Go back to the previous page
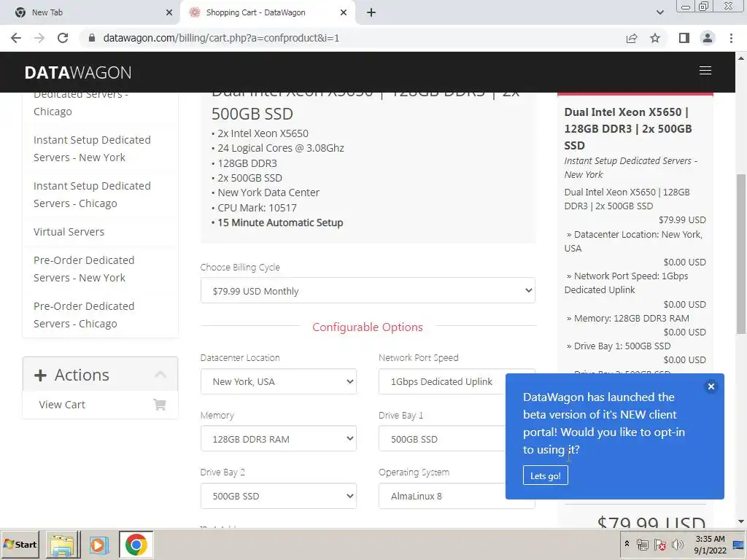 [x=16, y=38]
